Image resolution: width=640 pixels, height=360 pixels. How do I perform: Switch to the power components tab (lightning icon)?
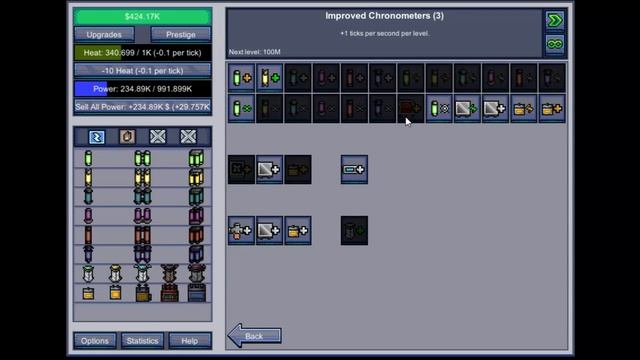[x=97, y=137]
